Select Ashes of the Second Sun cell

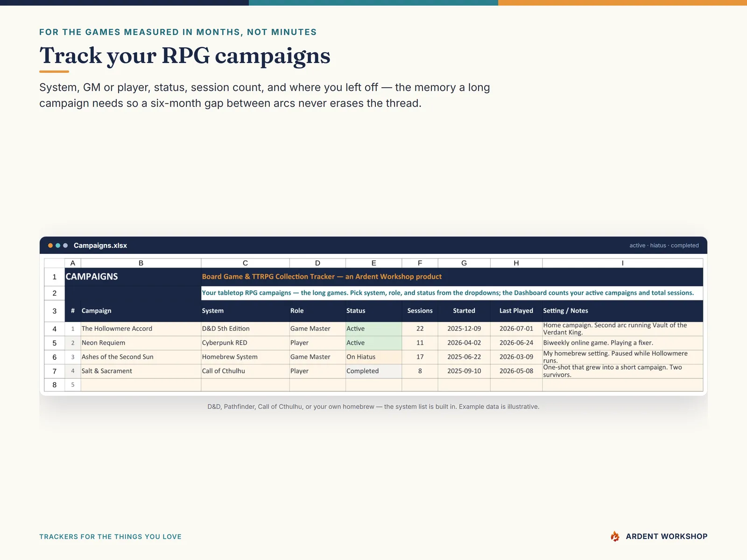pos(141,357)
